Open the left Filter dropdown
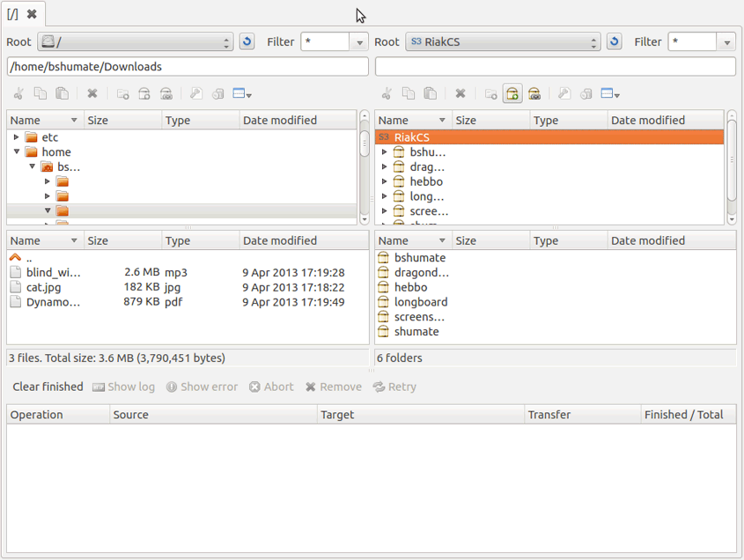Viewport: 744px width, 560px height. click(358, 41)
